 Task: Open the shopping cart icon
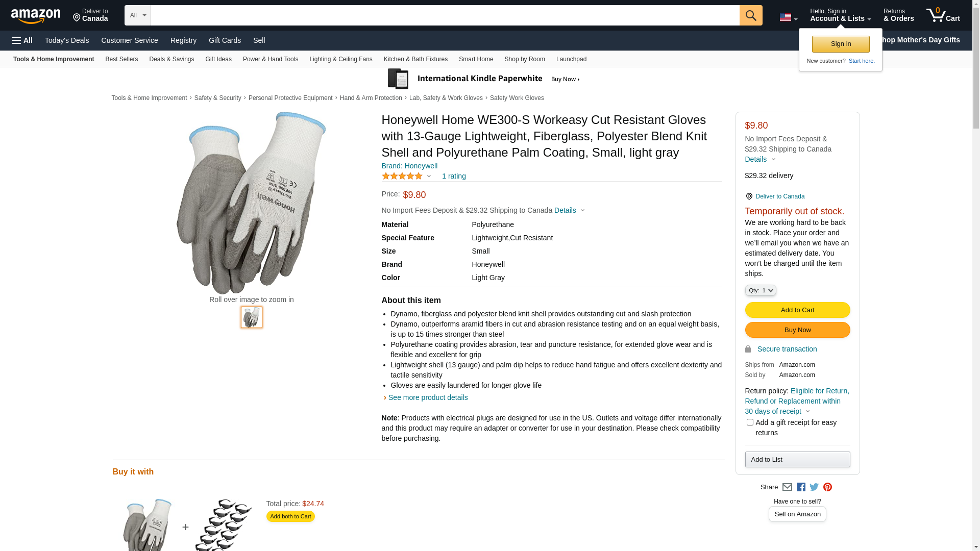point(943,15)
